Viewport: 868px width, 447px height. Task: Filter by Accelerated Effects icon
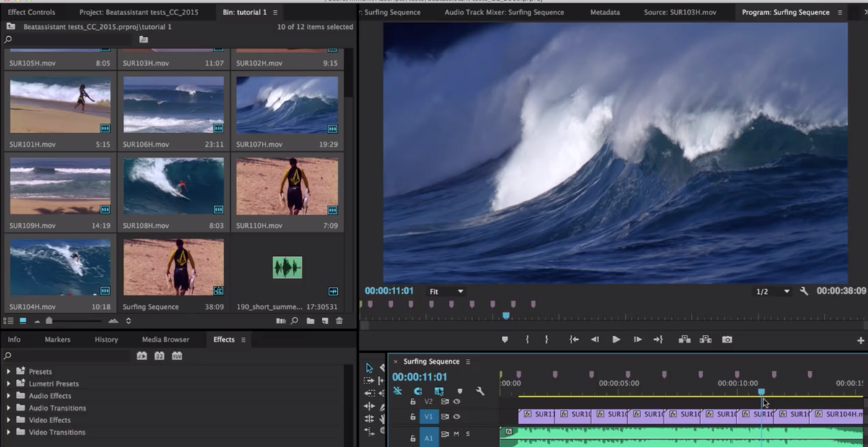[142, 356]
